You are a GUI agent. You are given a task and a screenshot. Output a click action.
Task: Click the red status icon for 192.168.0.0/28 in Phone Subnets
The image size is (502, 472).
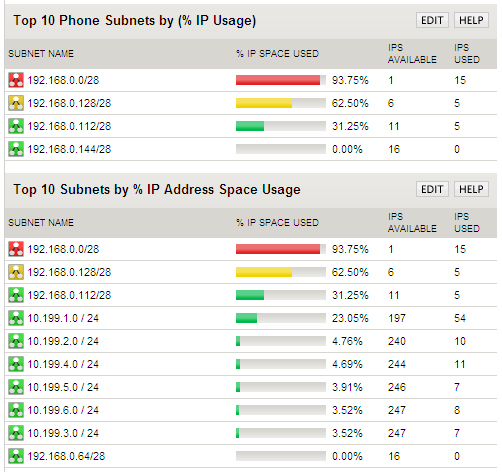16,80
